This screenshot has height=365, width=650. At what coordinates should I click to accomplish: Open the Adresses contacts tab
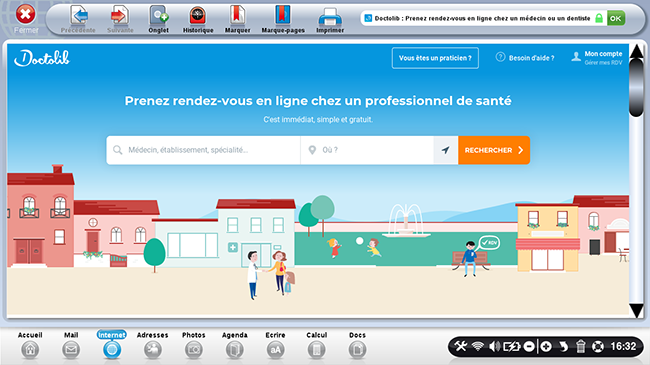click(153, 345)
